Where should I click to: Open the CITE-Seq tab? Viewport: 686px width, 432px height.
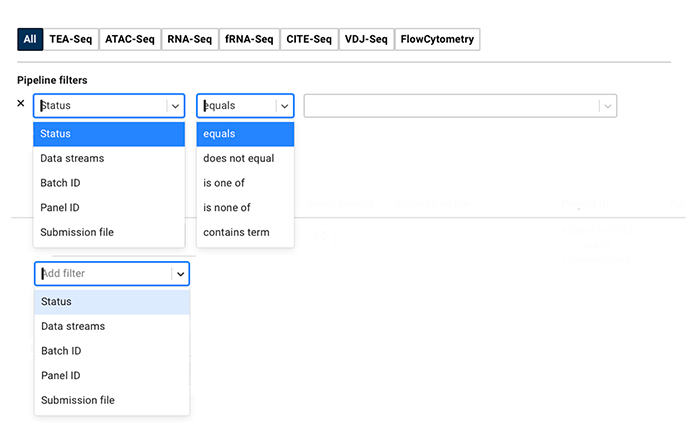tap(310, 39)
